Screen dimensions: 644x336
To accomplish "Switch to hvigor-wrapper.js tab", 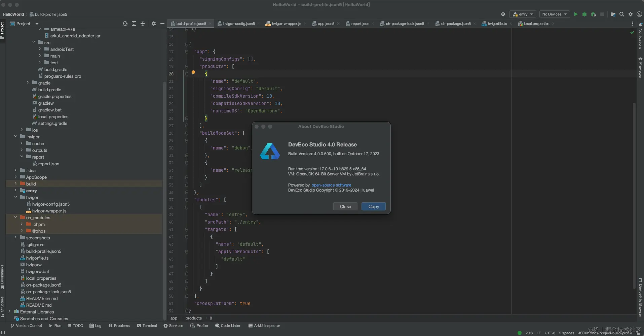I will [x=286, y=24].
